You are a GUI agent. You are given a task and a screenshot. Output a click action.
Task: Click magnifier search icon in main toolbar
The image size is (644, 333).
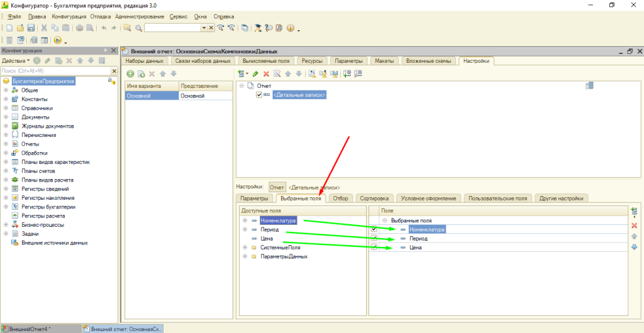click(x=138, y=28)
